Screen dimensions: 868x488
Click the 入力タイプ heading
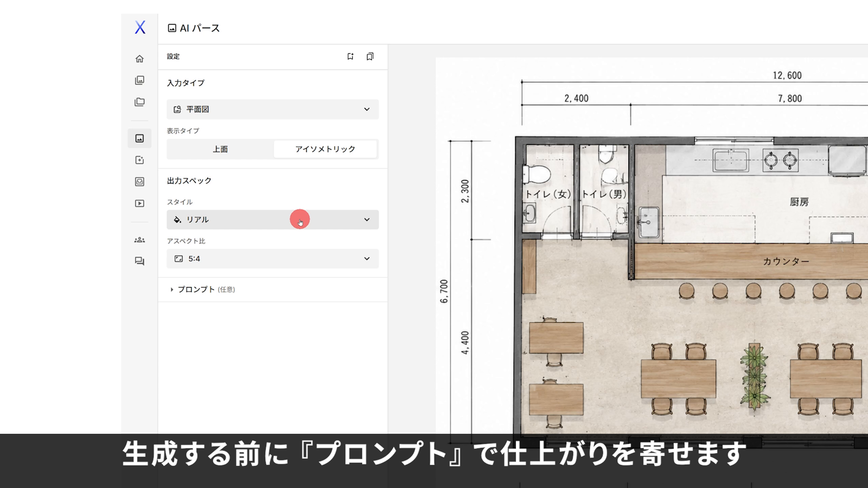(x=186, y=83)
